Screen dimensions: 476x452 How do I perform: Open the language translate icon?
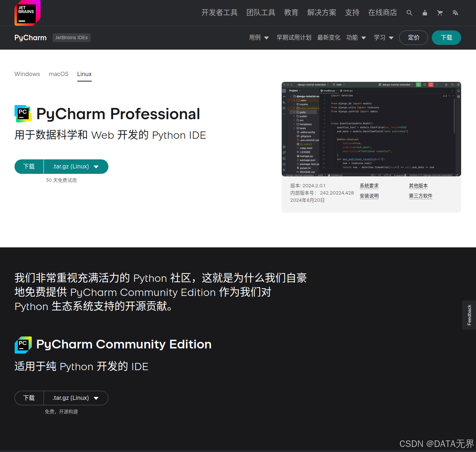(455, 13)
